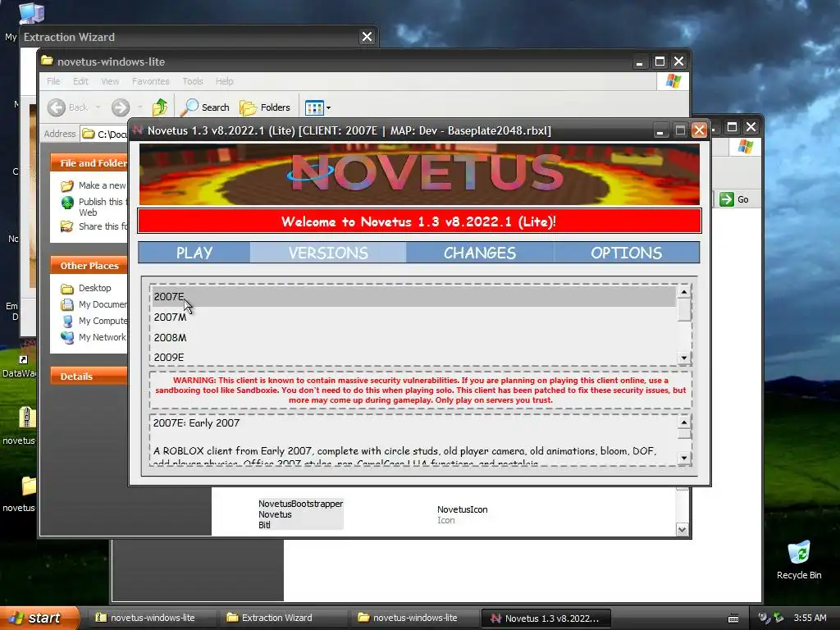
Task: Open the Recycle Bin desktop icon
Action: pos(799,561)
